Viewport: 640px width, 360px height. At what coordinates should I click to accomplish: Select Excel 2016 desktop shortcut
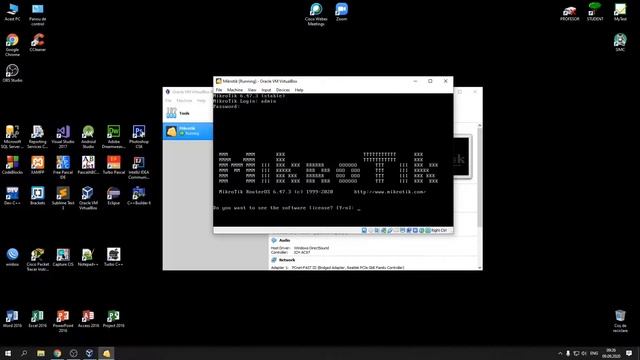(38, 318)
